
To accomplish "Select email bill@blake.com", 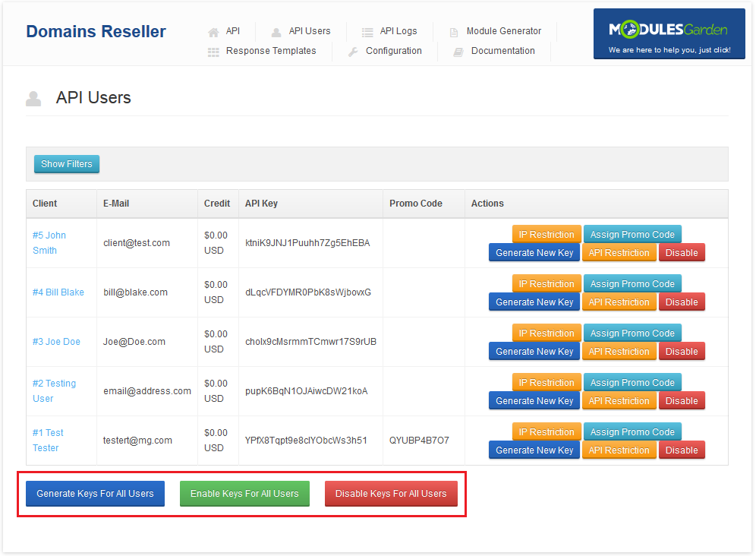I will pos(135,292).
